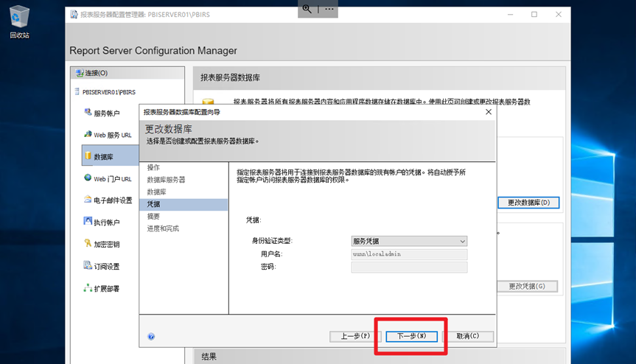This screenshot has width=636, height=364.
Task: Go back with 上一步(P) button
Action: [x=355, y=336]
